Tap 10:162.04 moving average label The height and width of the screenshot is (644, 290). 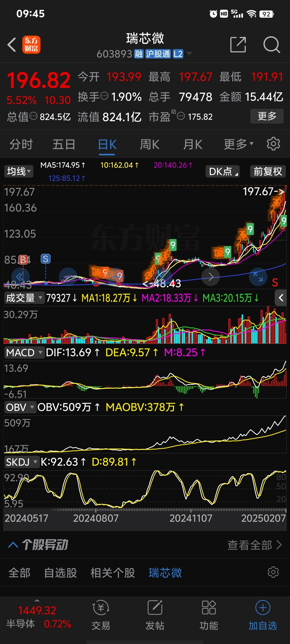point(119,165)
